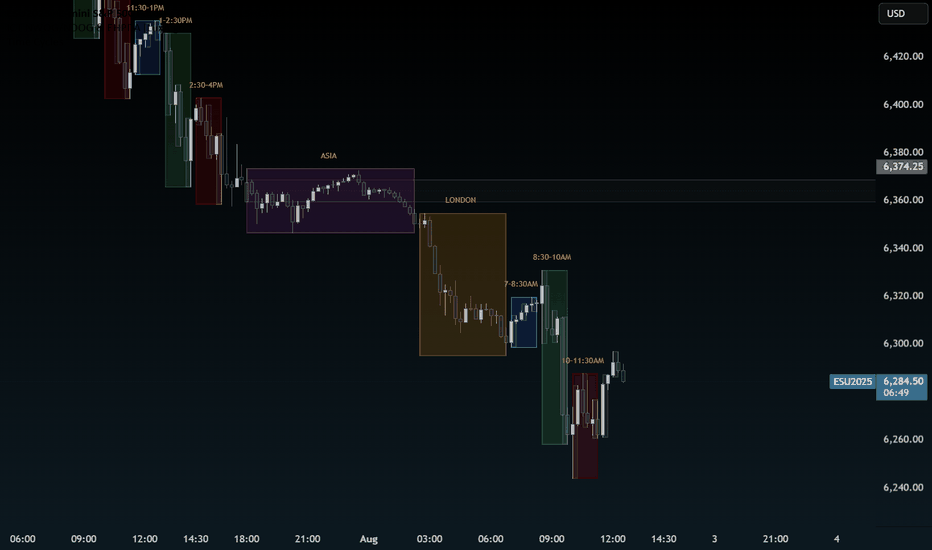Click the day 4 label on time axis
932x550 pixels.
(836, 539)
